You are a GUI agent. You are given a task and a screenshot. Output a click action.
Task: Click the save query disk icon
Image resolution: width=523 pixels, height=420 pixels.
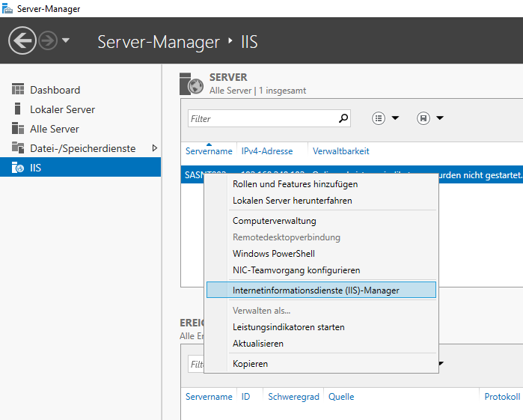[423, 118]
